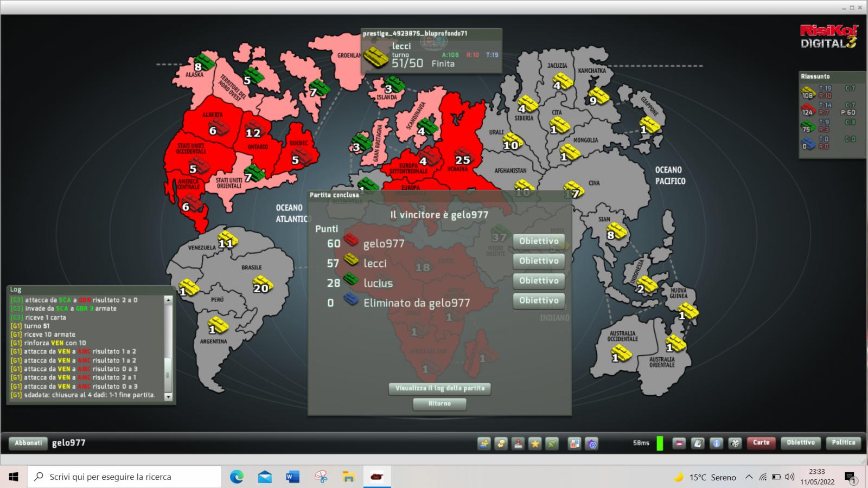Open Microsoft Edge from taskbar
The image size is (868, 488).
coord(237,477)
